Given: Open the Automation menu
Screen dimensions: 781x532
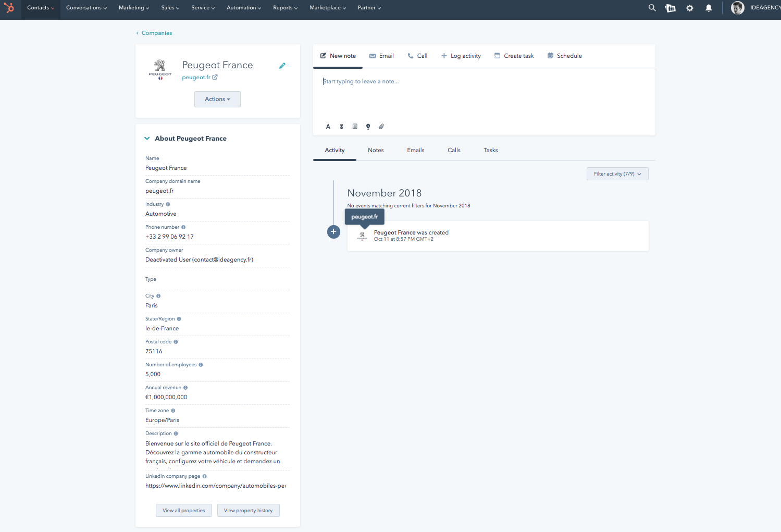Looking at the screenshot, I should [244, 8].
